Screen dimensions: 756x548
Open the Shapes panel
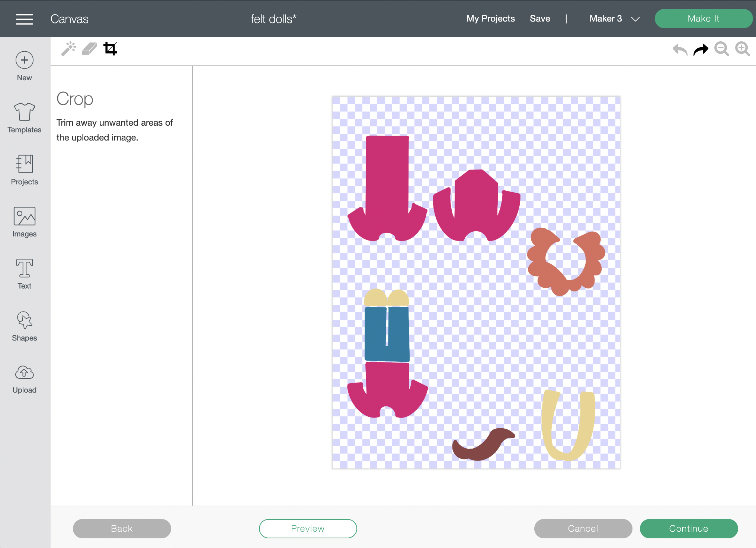25,326
